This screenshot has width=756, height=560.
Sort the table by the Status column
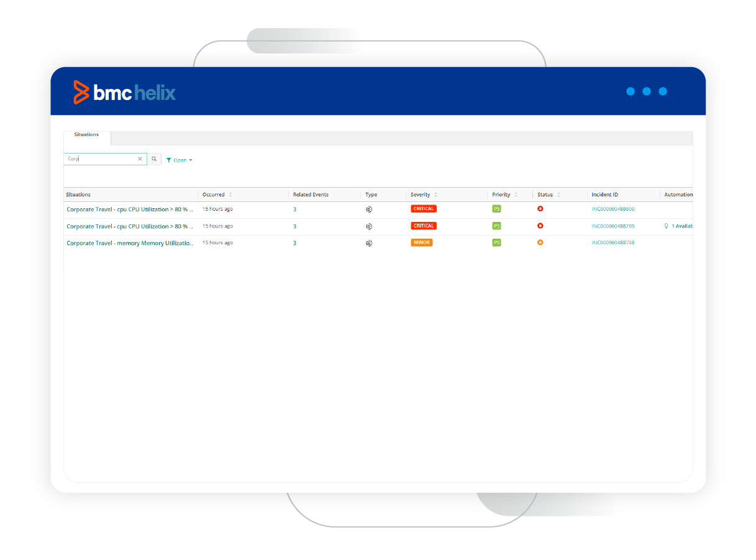point(558,195)
